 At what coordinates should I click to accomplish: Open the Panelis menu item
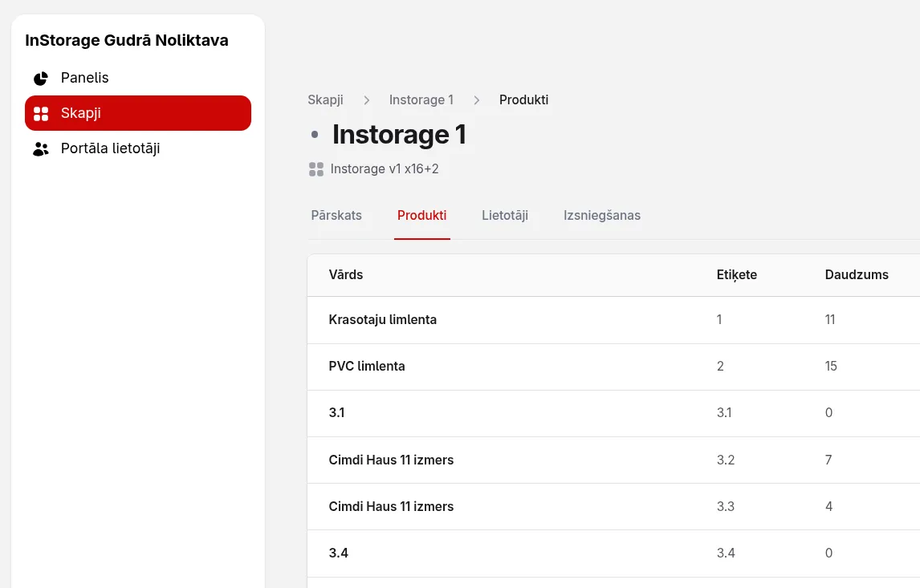click(x=138, y=78)
